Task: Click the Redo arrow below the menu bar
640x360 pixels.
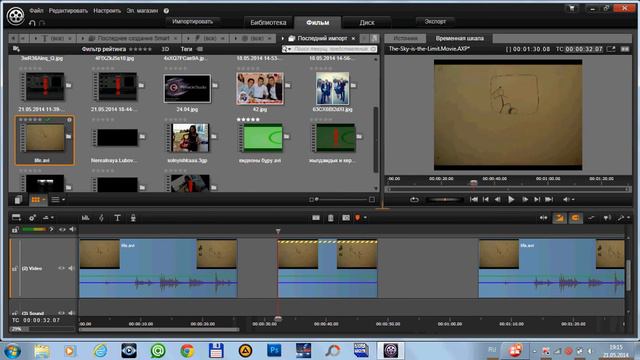Action: [42, 23]
